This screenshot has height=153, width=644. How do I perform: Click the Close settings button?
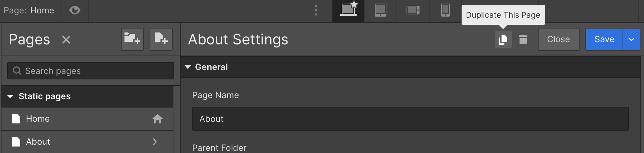coord(558,39)
